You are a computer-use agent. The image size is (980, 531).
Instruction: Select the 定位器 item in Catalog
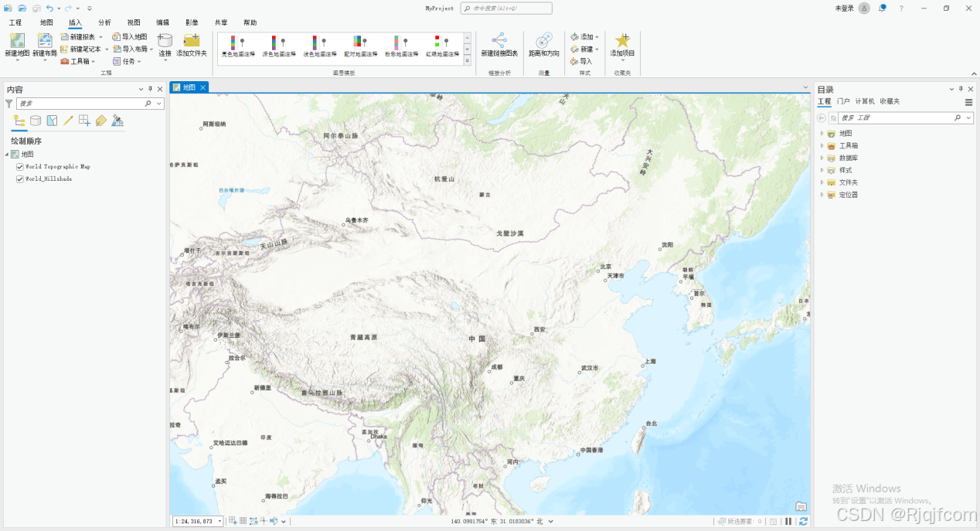848,195
